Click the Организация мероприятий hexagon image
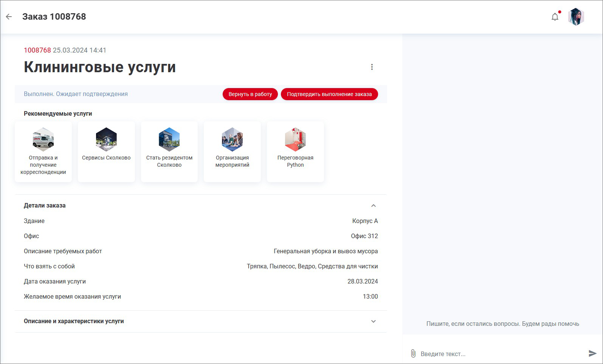Image resolution: width=603 pixels, height=364 pixels. point(232,139)
